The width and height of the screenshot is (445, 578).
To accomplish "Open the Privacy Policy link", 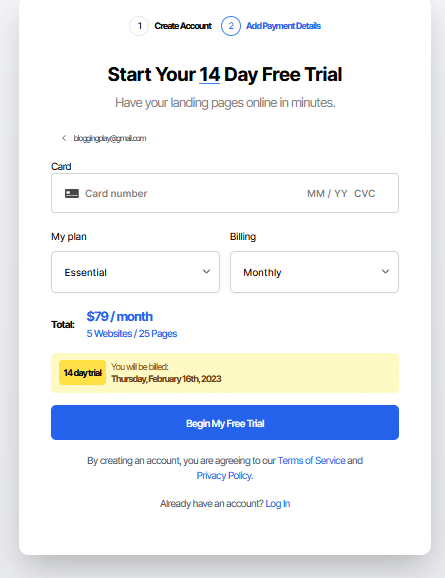I will [x=224, y=476].
